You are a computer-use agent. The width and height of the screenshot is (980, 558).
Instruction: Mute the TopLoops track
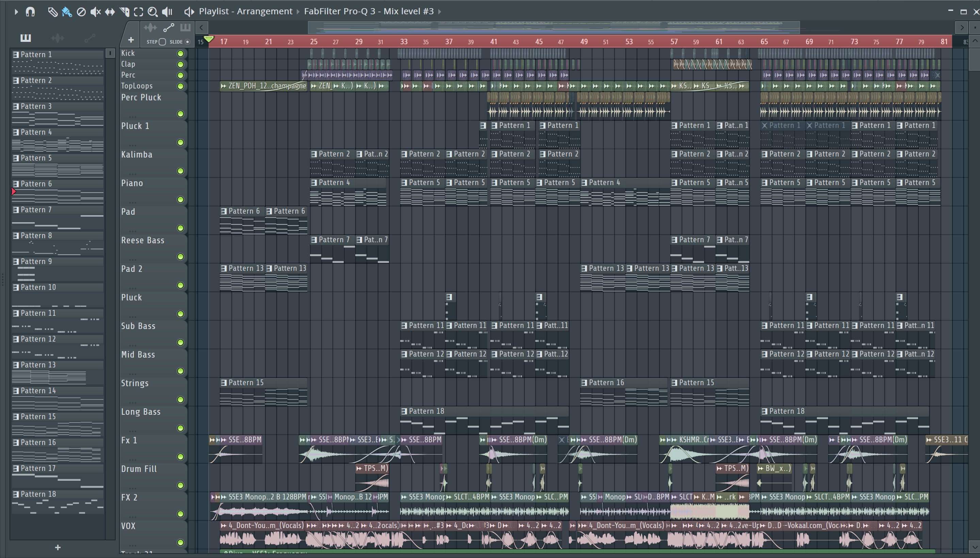pos(180,86)
